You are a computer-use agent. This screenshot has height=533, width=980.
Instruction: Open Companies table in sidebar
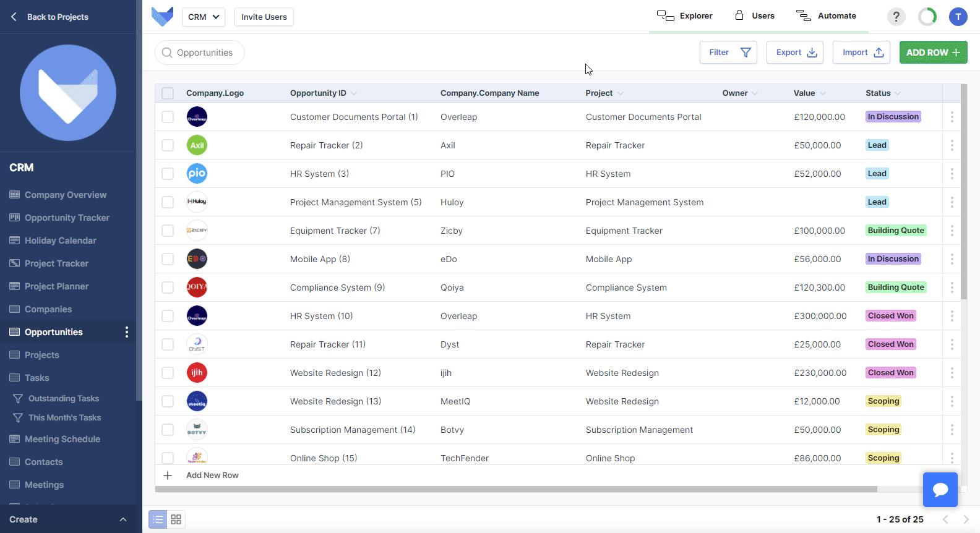pyautogui.click(x=48, y=309)
